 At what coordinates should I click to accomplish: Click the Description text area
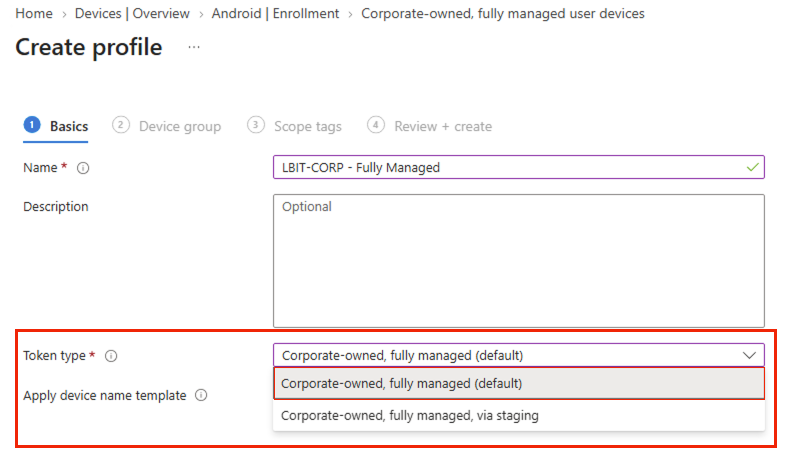pos(519,261)
